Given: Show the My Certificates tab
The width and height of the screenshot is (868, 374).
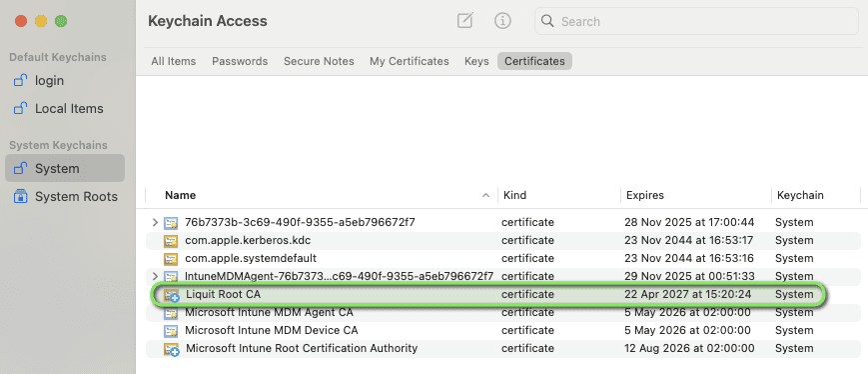Looking at the screenshot, I should click(x=410, y=61).
